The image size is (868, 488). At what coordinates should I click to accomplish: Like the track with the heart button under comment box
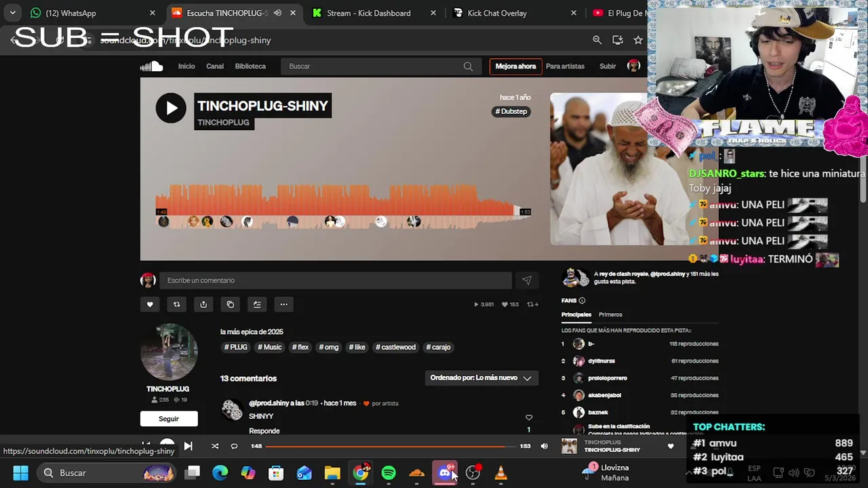(150, 304)
